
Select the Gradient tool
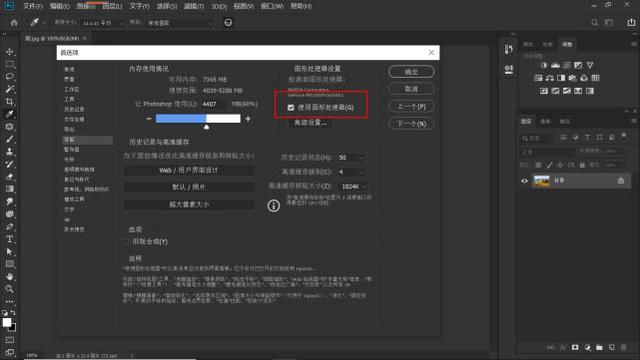(x=9, y=189)
